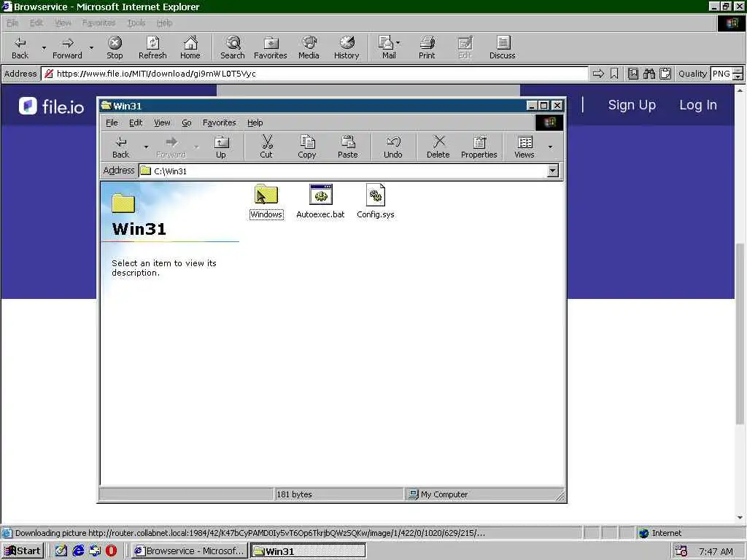Click the system tray icon beside the clock

pyautogui.click(x=681, y=551)
